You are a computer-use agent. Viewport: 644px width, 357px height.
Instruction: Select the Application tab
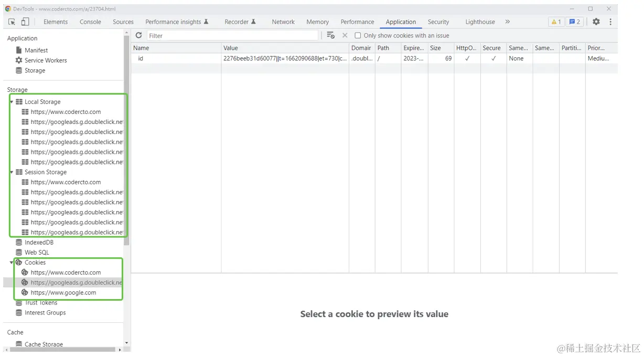pyautogui.click(x=401, y=22)
